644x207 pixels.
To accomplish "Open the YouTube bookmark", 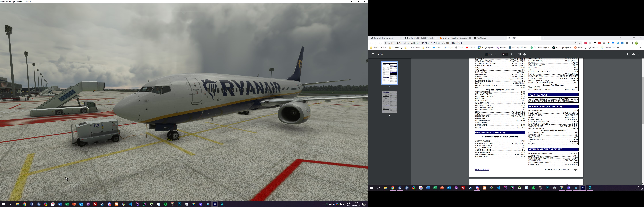I will [x=471, y=47].
